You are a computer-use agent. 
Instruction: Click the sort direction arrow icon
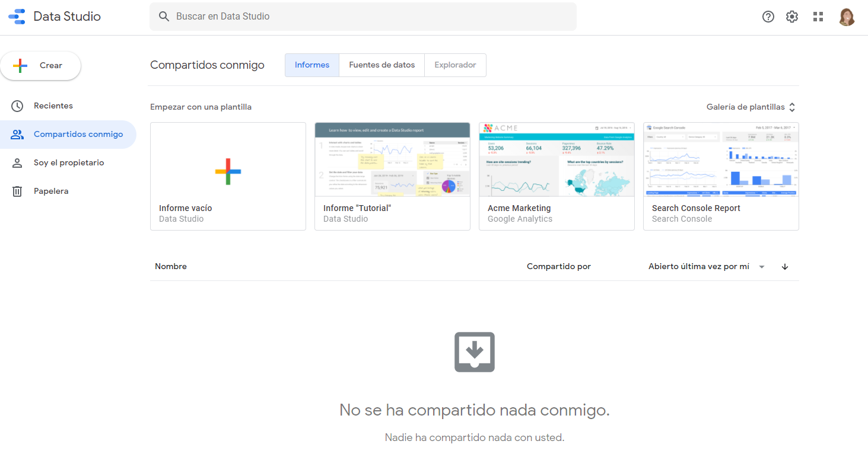click(785, 267)
